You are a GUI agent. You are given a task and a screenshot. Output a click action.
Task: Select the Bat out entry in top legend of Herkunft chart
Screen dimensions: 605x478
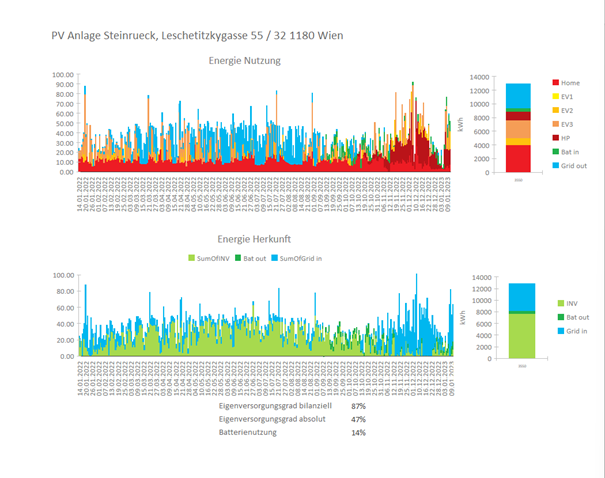click(251, 259)
